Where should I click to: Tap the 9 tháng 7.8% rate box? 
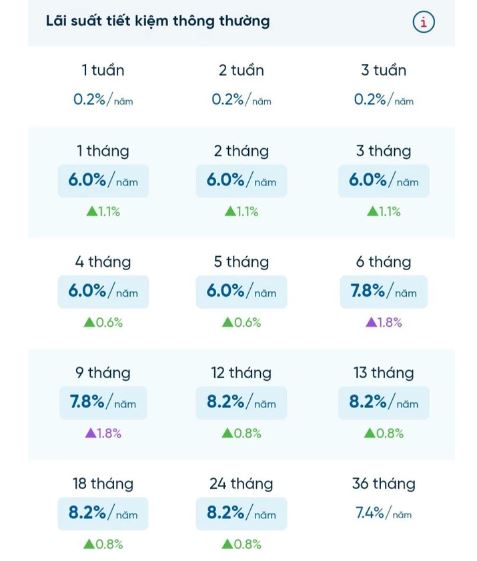[103, 403]
